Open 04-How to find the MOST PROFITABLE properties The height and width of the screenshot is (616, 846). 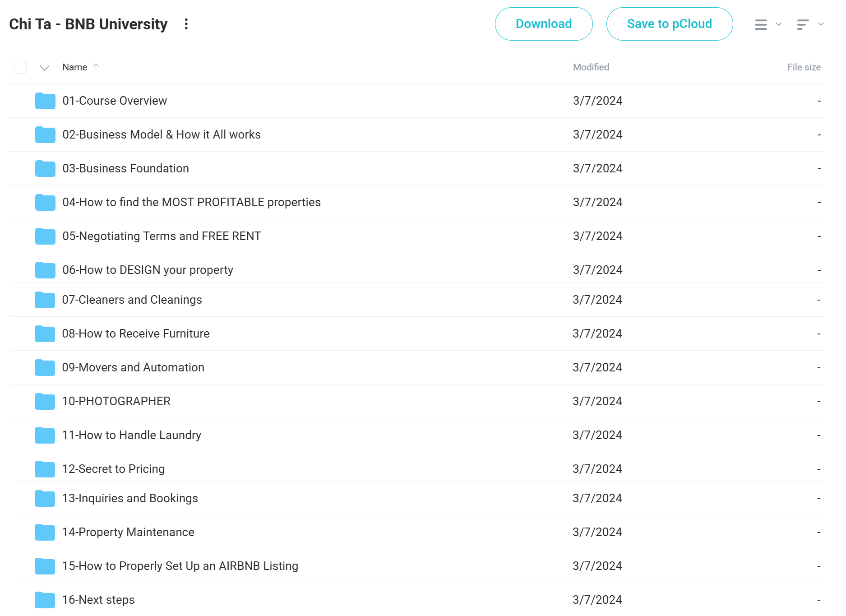coord(191,202)
